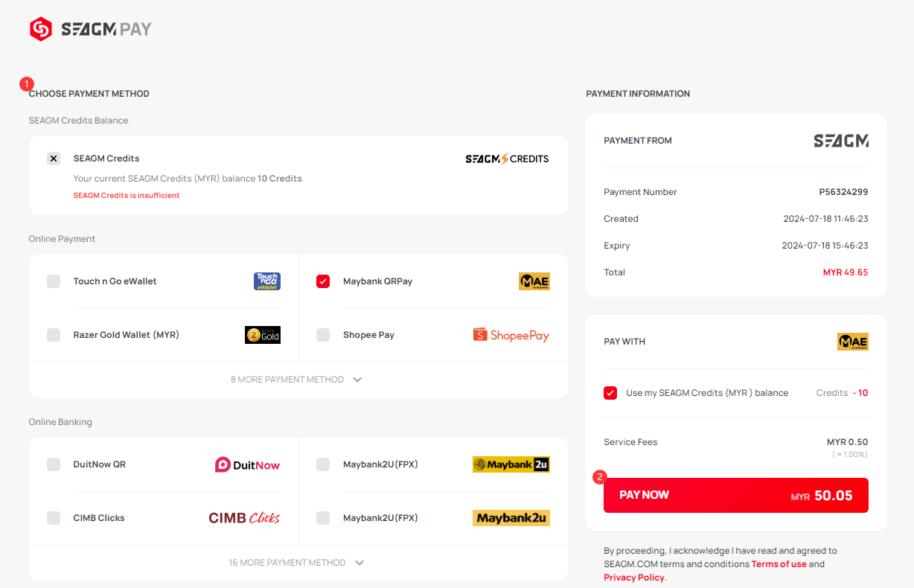Select the Touch n Go eWallet checkbox
Image resolution: width=914 pixels, height=588 pixels.
[54, 281]
